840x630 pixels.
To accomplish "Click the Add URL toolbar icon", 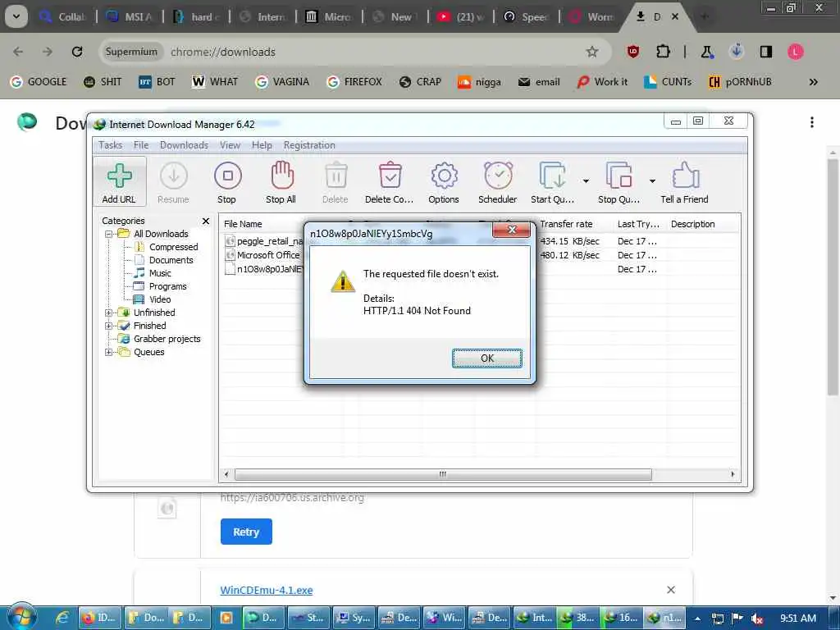I will (x=119, y=182).
